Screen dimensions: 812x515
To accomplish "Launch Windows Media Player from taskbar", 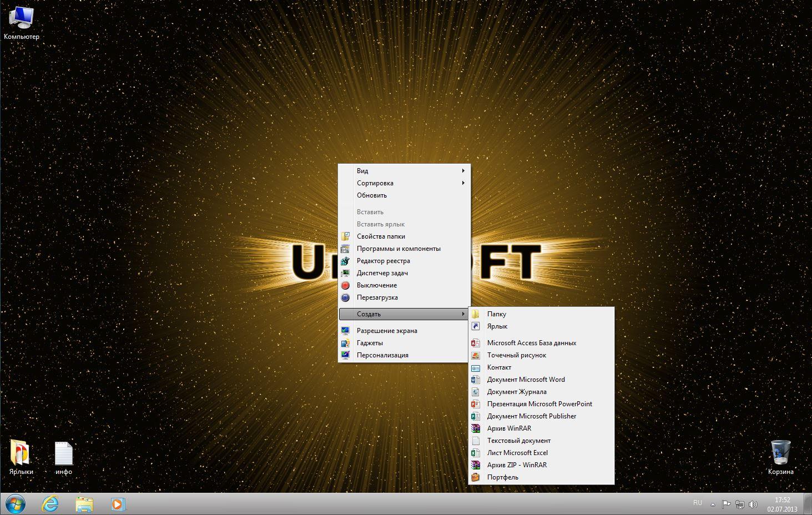I will click(118, 504).
